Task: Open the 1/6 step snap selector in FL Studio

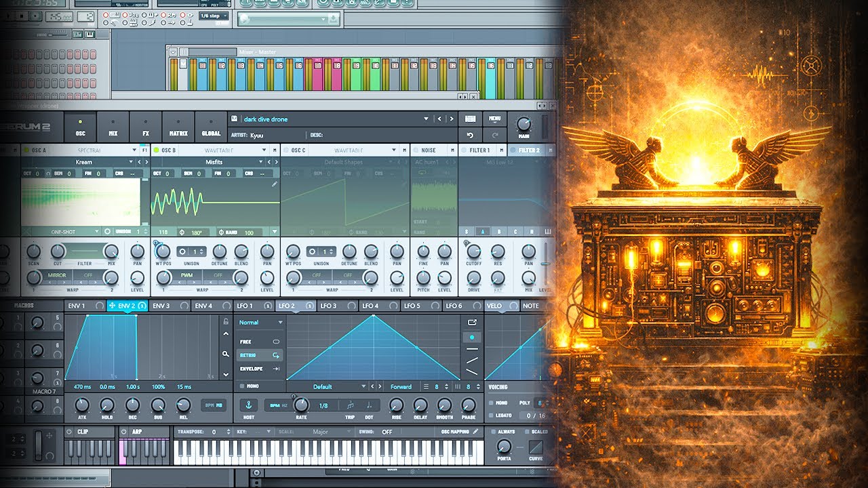Action: (213, 16)
